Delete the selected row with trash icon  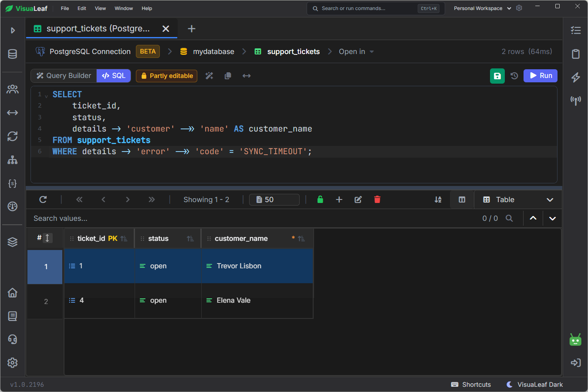(x=377, y=199)
